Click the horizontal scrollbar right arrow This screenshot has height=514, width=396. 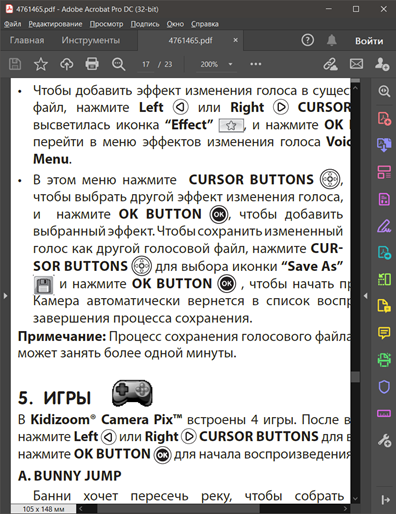tap(346, 509)
